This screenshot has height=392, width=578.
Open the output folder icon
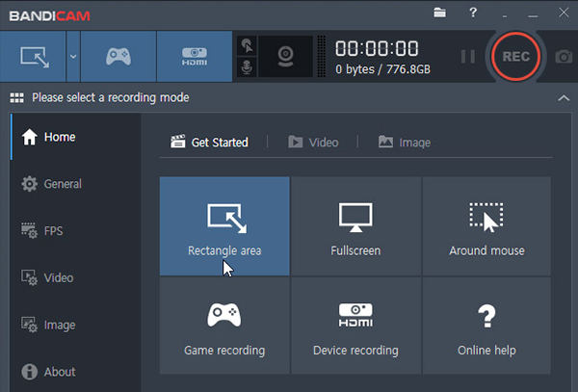[439, 13]
